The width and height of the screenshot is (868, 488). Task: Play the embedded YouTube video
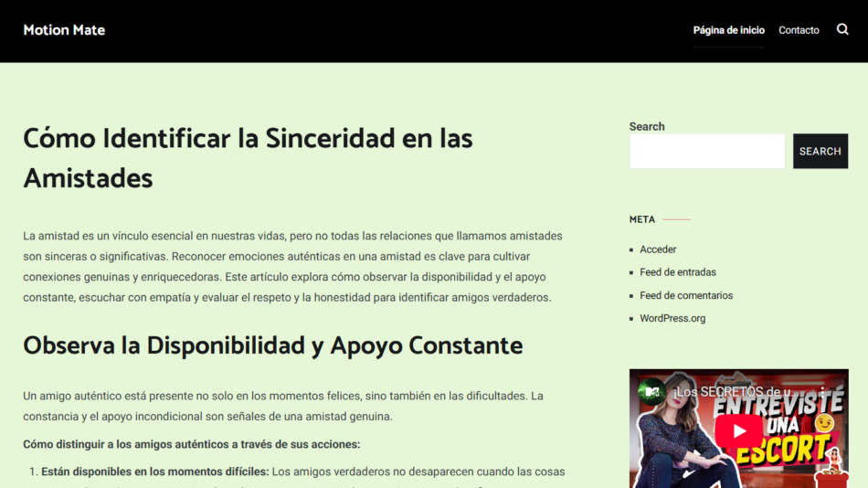point(738,430)
